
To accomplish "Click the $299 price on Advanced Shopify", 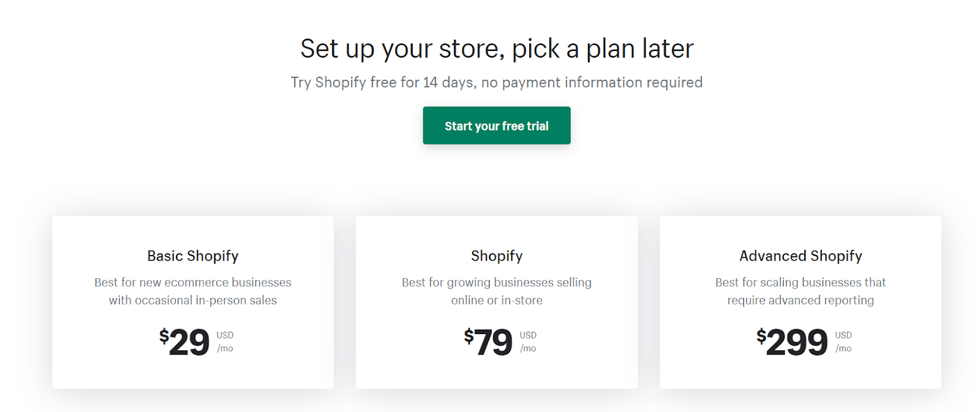I will 792,341.
